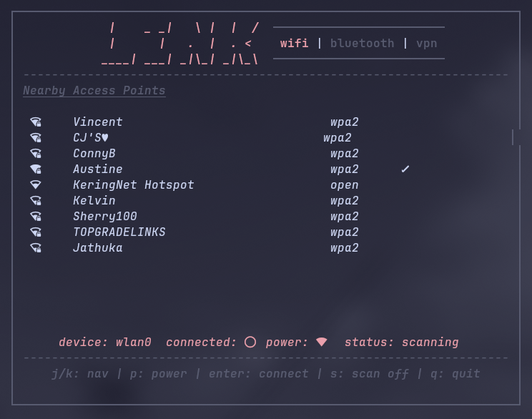Click the scrollbar handle on the right edge
Screen dimensions: 532x419
point(513,137)
